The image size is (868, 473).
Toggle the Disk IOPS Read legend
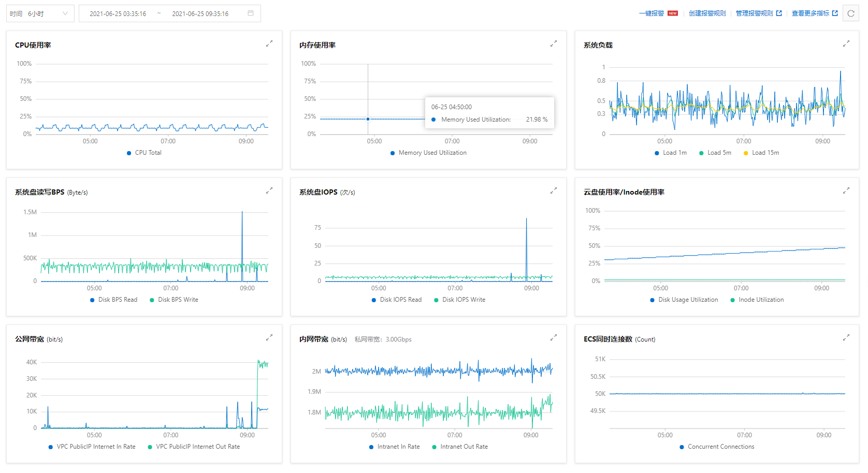pyautogui.click(x=397, y=300)
